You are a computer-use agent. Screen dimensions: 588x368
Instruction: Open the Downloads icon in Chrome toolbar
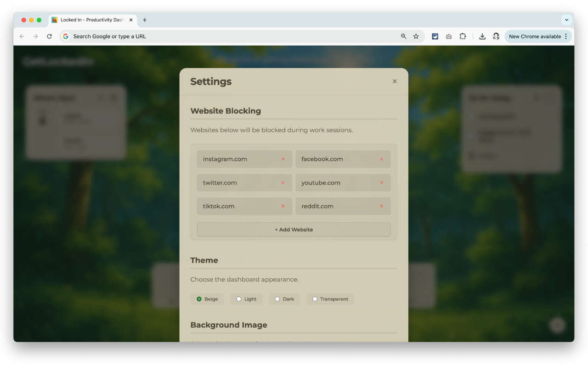pos(482,36)
